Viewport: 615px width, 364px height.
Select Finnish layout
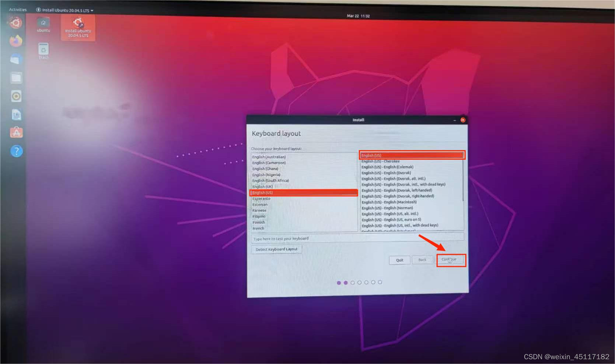tap(304, 222)
